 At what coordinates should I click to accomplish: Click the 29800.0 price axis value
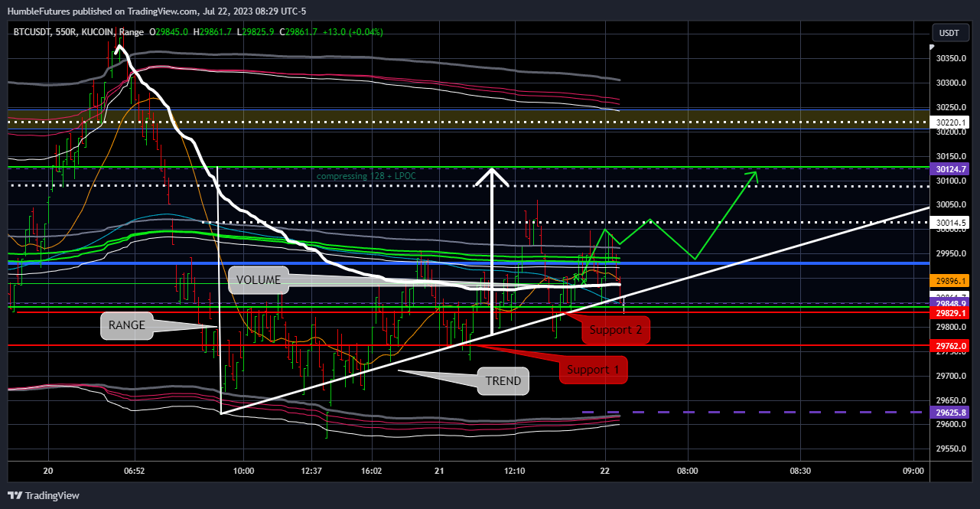(x=951, y=327)
